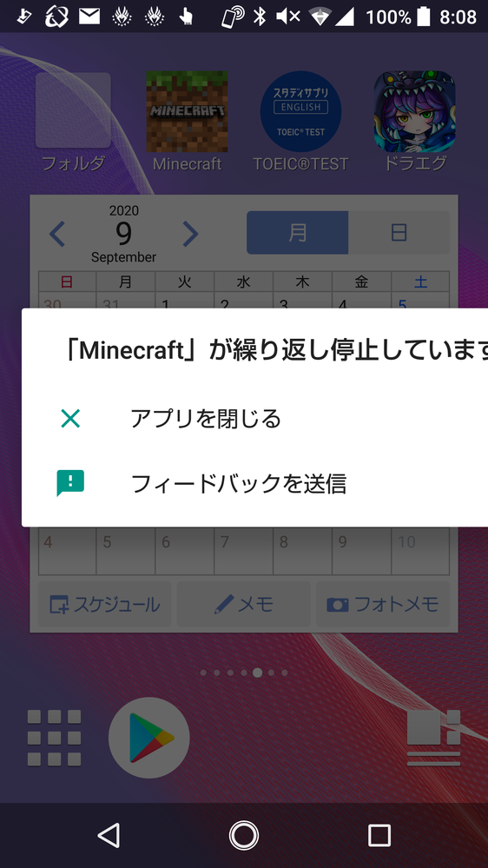Switch calendar to 日 day view
The image size is (488, 868).
[x=399, y=233]
